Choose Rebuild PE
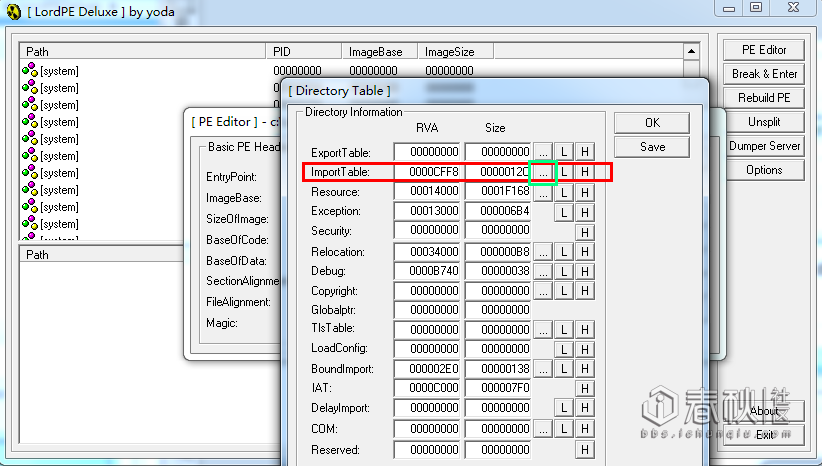The width and height of the screenshot is (822, 466). click(x=764, y=98)
